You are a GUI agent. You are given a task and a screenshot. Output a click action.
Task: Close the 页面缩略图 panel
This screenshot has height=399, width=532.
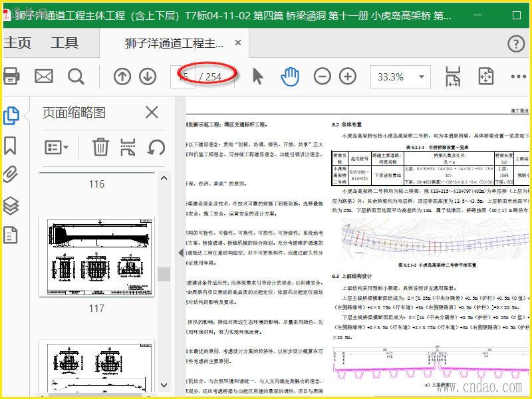pyautogui.click(x=152, y=112)
